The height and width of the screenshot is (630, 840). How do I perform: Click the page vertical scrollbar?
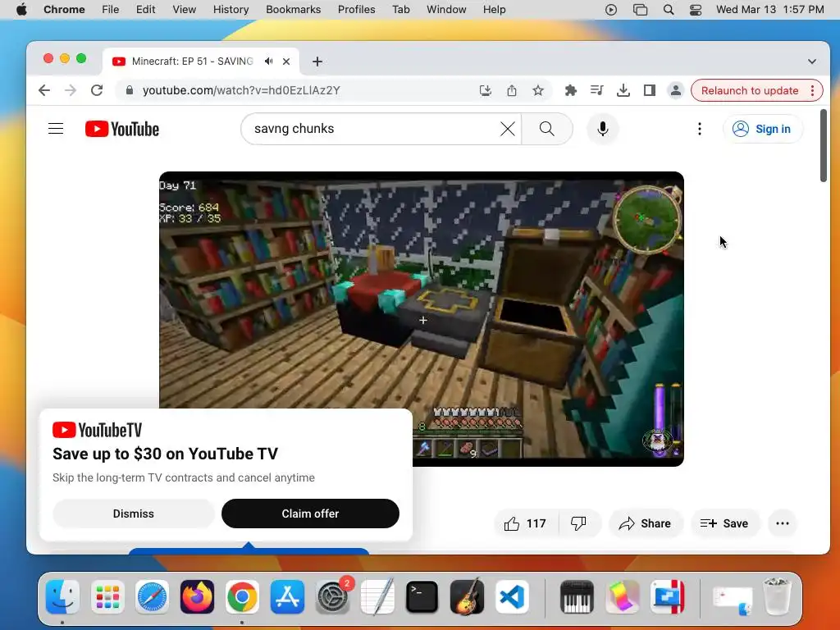pyautogui.click(x=824, y=146)
